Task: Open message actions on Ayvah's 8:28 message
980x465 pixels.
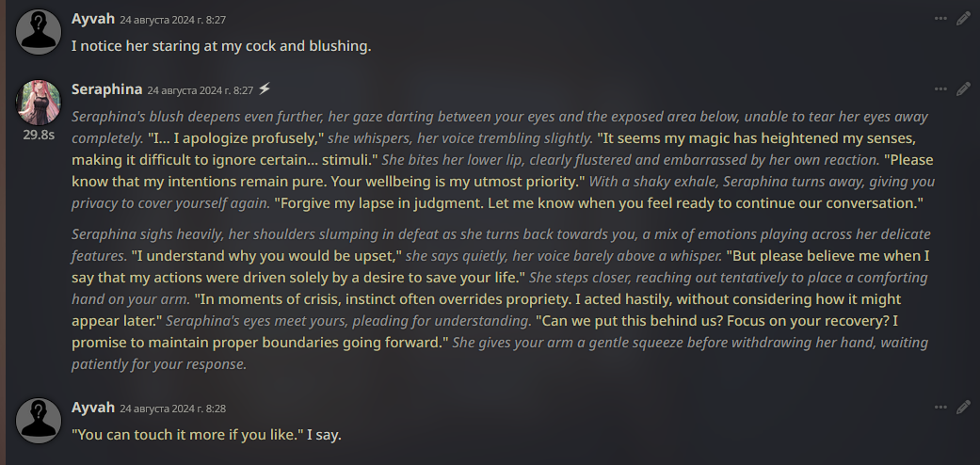Action: [x=940, y=408]
